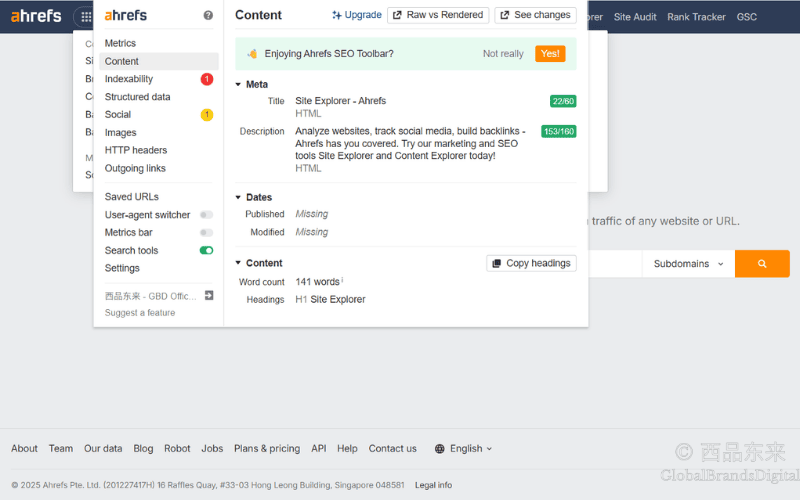Click Published Missing value

[x=312, y=214]
